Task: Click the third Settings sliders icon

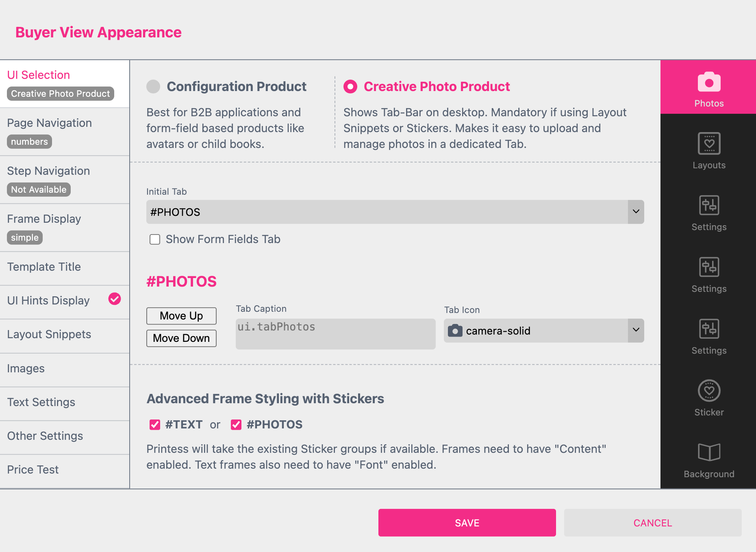Action: 709,329
